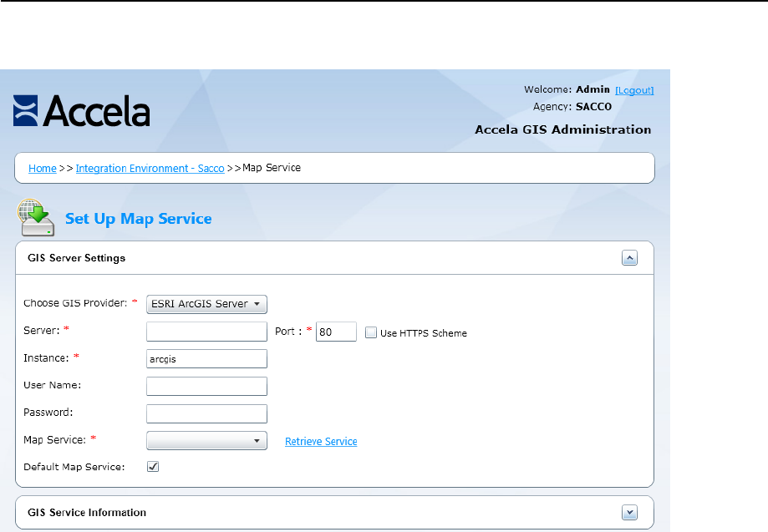Click the Agency SACCO text
This screenshot has height=532, width=768.
pyautogui.click(x=572, y=107)
